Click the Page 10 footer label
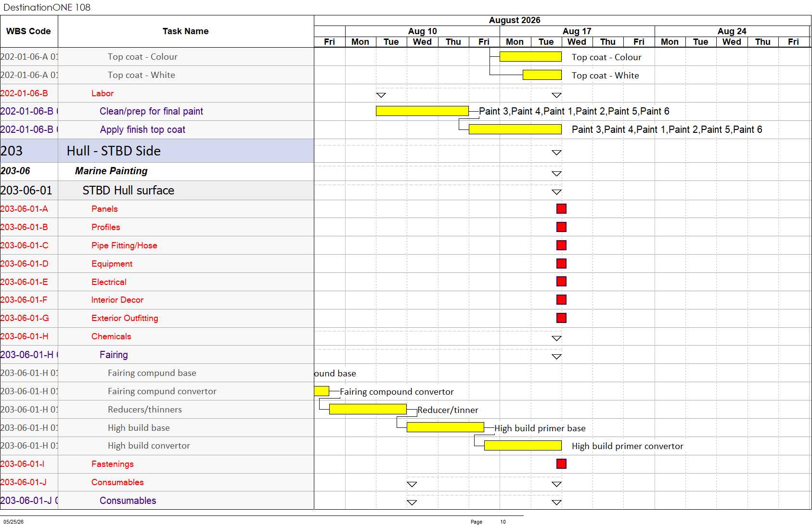 point(488,522)
